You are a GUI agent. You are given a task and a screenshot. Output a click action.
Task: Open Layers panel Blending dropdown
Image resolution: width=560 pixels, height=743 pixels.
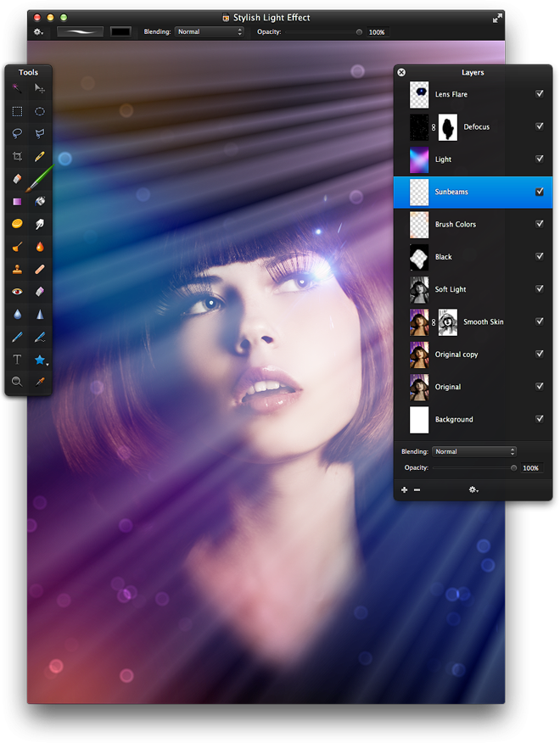(x=473, y=451)
